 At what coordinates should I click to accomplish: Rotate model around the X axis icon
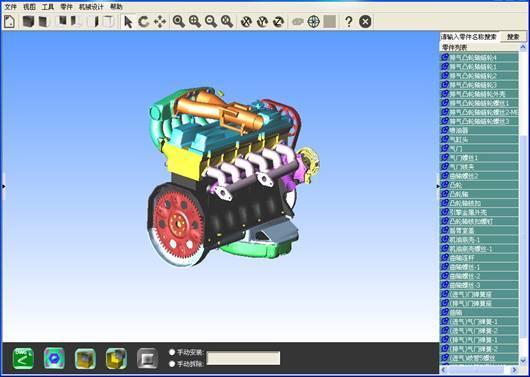pyautogui.click(x=246, y=22)
